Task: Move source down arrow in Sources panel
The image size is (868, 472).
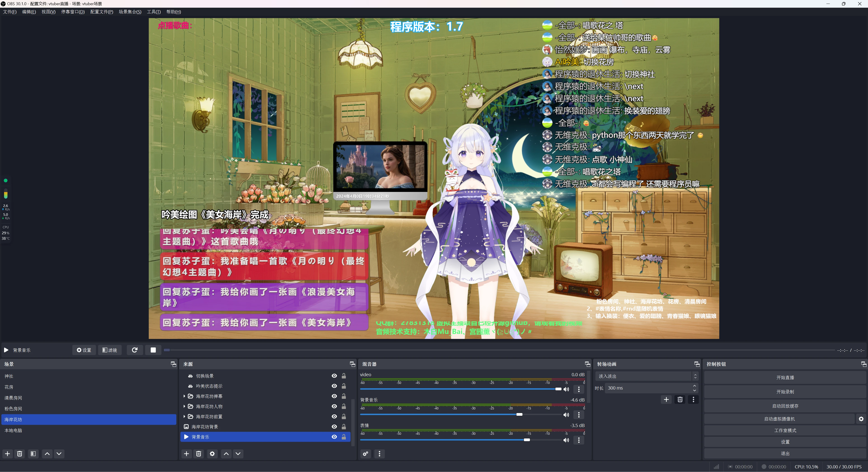Action: tap(238, 453)
